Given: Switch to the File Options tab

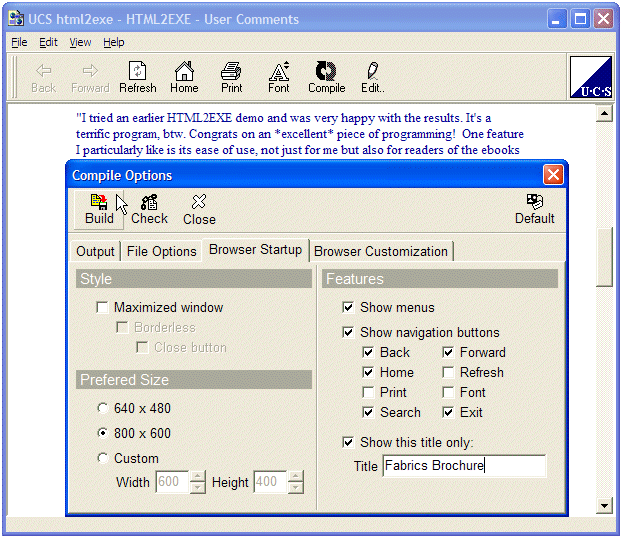Looking at the screenshot, I should [x=161, y=252].
